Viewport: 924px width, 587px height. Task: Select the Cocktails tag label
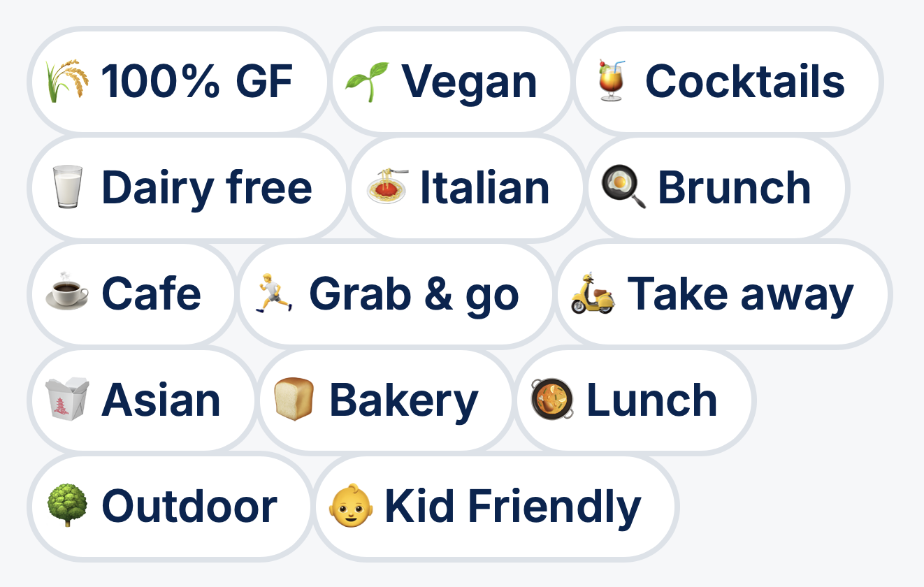(x=745, y=81)
